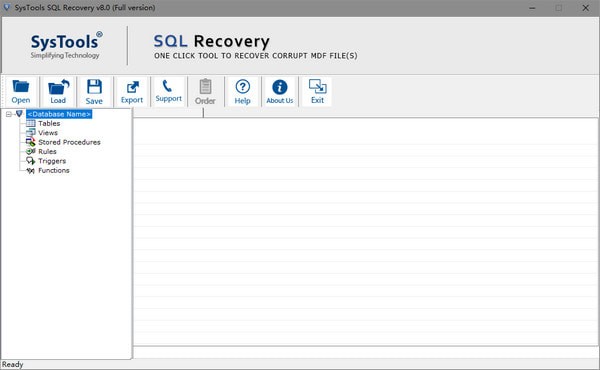Select Triggers in the database tree
This screenshot has height=370, width=600.
coord(52,161)
